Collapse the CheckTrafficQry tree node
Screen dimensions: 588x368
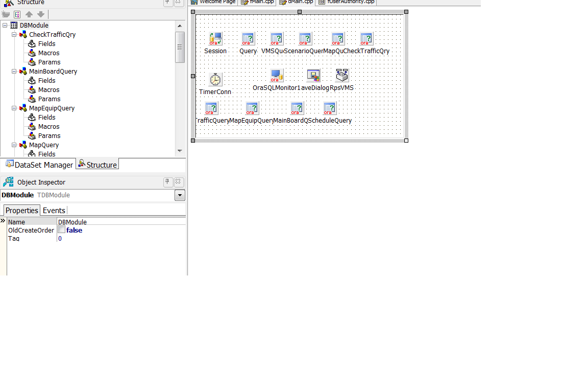coord(14,35)
